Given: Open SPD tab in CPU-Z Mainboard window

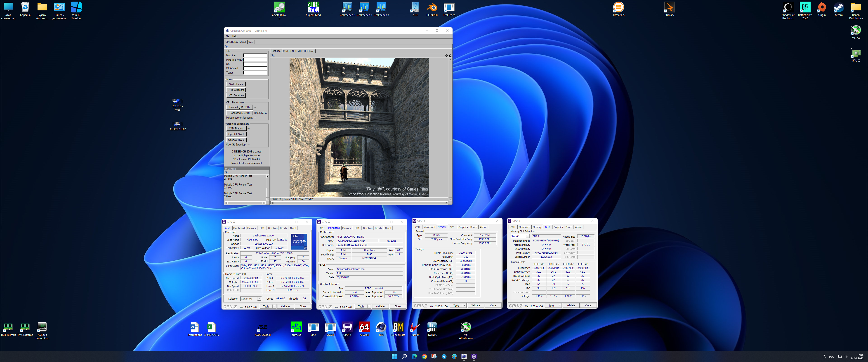Looking at the screenshot, I should click(357, 228).
